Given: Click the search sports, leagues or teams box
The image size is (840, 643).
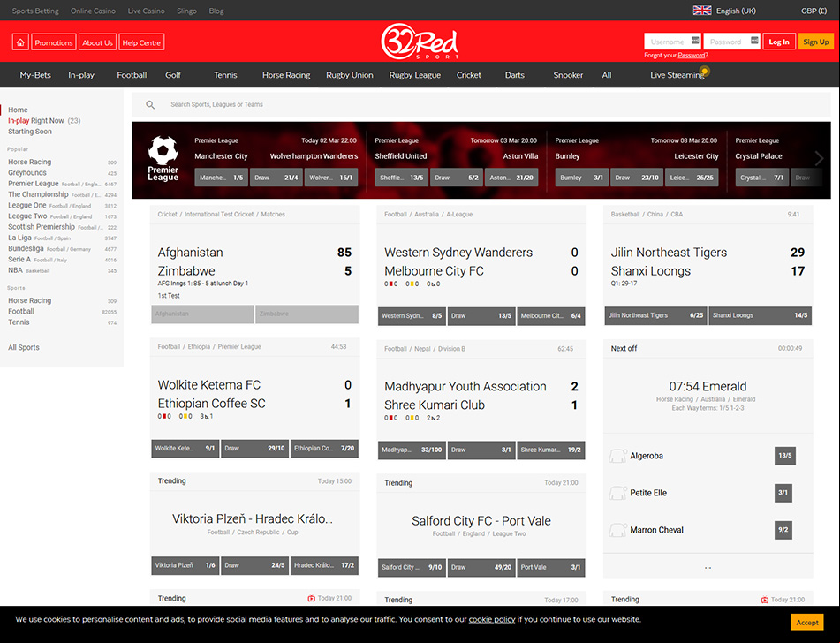Looking at the screenshot, I should 481,104.
